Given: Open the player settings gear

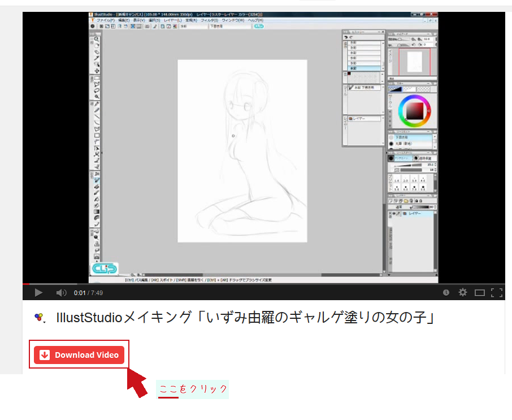Looking at the screenshot, I should [x=463, y=292].
